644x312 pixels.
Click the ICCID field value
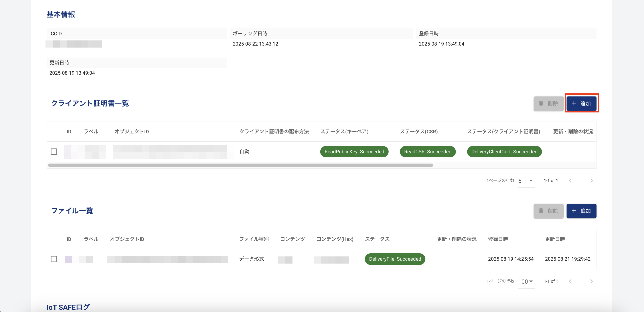(74, 44)
